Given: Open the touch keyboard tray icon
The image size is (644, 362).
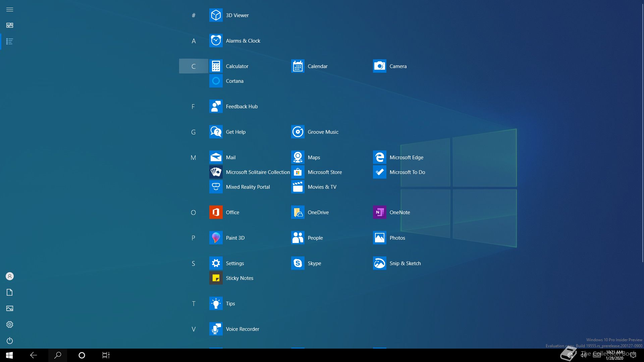Looking at the screenshot, I should pos(597,355).
